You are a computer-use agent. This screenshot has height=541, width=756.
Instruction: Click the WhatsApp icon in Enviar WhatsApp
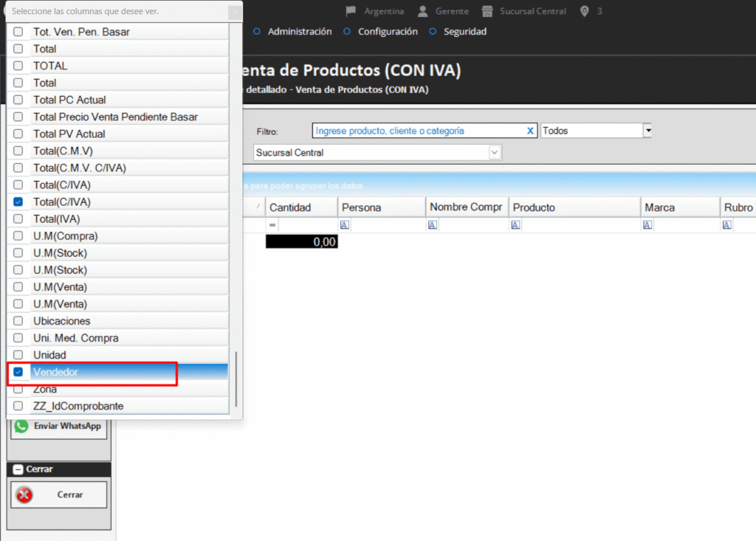[21, 426]
